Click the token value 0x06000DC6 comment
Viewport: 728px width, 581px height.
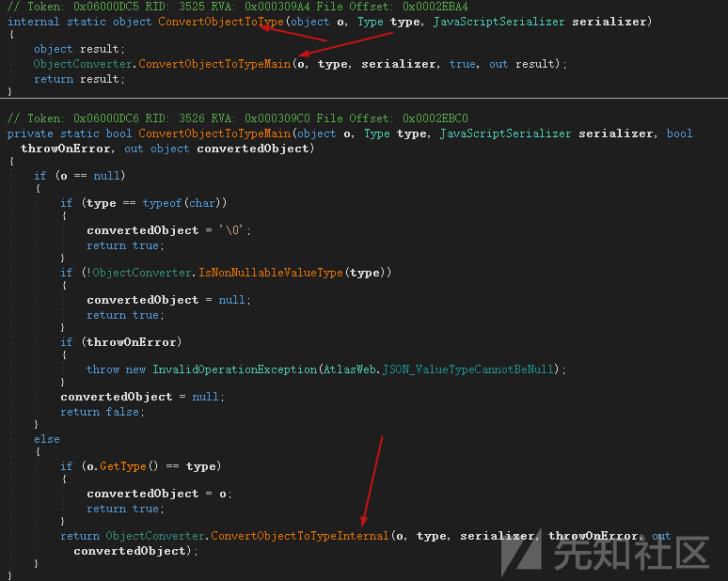106,118
